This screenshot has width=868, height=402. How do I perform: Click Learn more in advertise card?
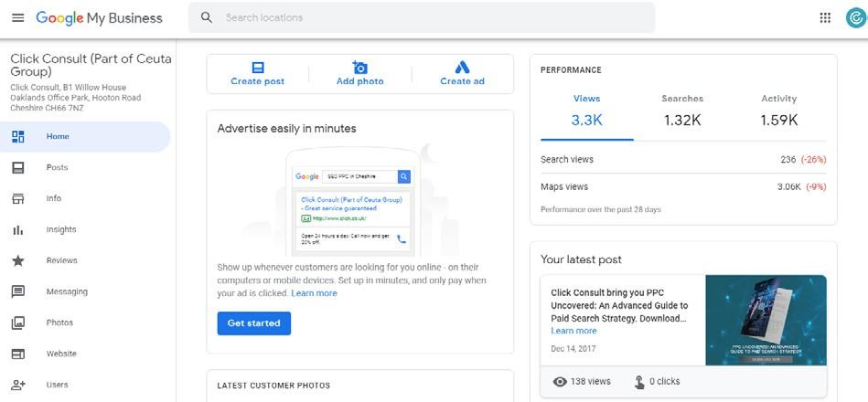314,293
